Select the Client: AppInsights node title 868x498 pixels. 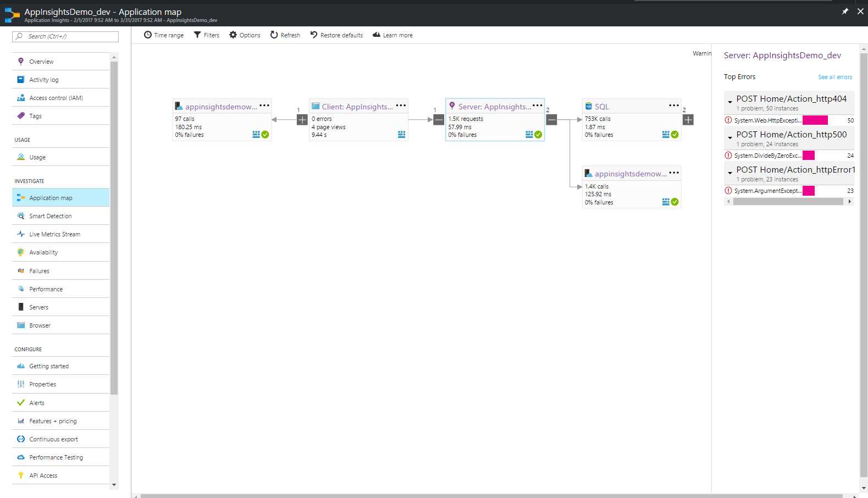(357, 107)
